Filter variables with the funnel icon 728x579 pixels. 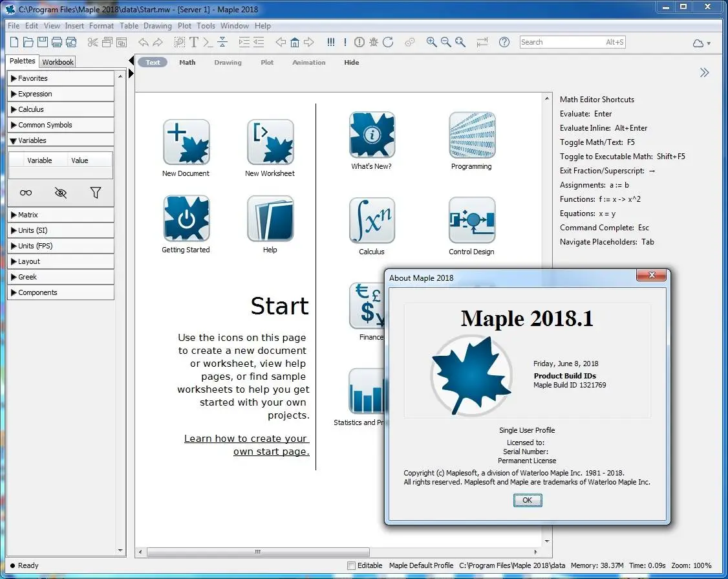96,192
